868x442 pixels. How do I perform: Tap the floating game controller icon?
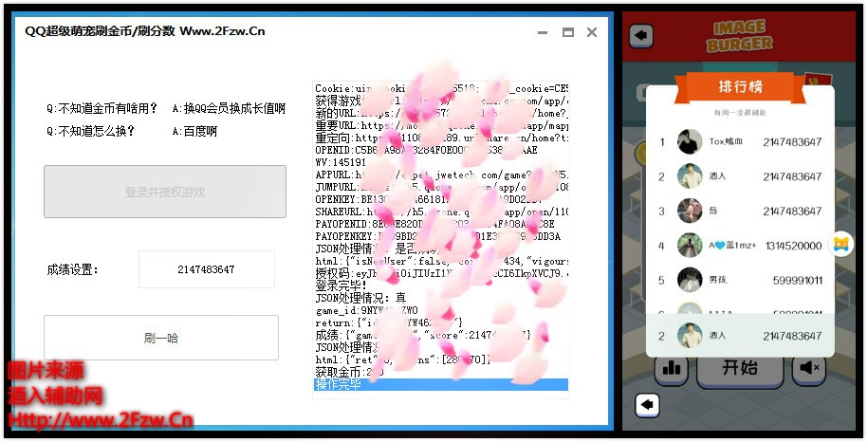click(840, 244)
